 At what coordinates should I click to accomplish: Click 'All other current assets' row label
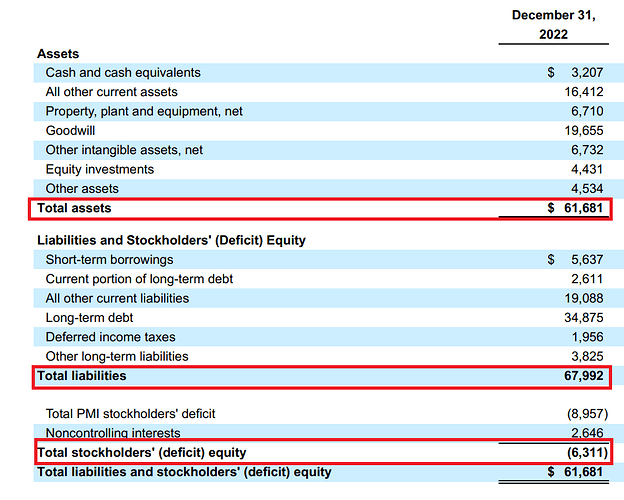click(111, 92)
